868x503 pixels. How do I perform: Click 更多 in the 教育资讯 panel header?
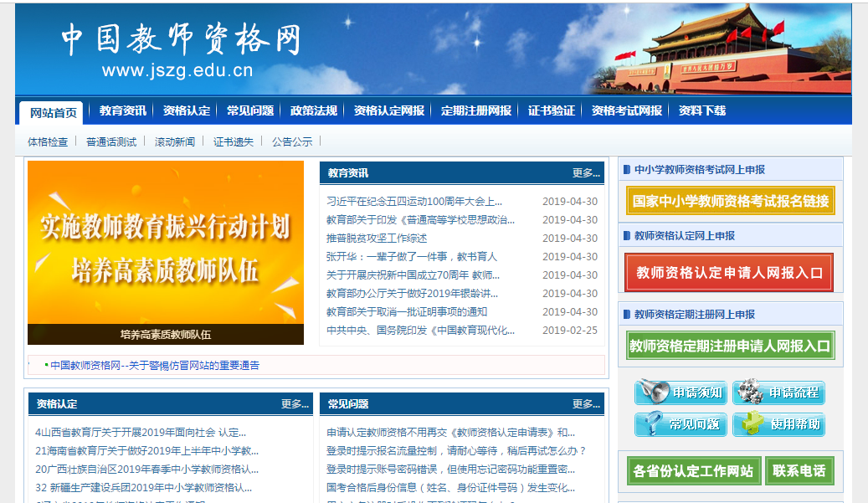click(x=586, y=173)
